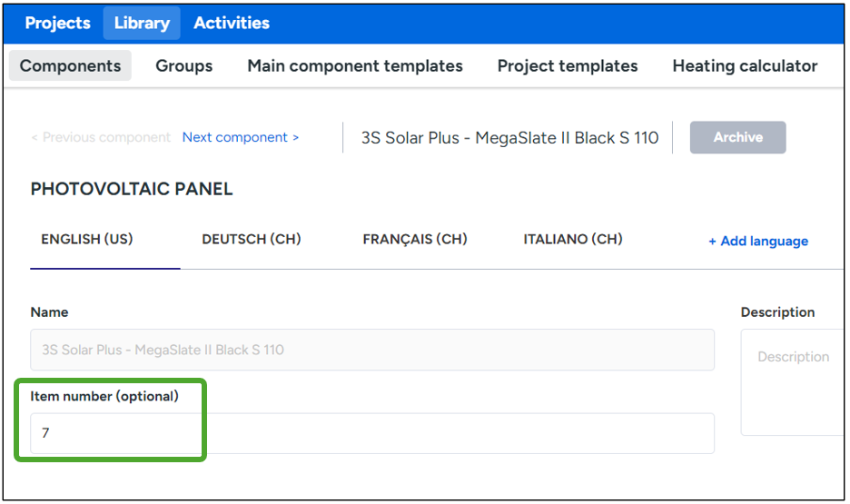The width and height of the screenshot is (850, 504).
Task: Select the Italiano (CH) language tab
Action: 573,240
